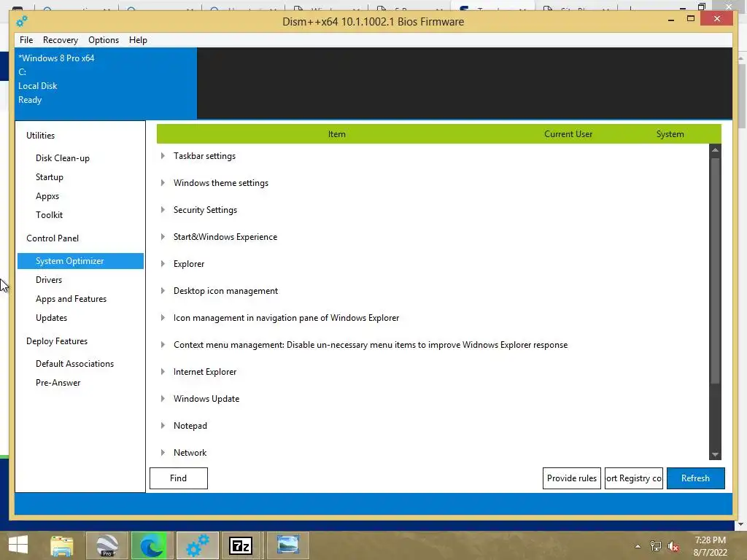Expand Internet Explorer group
The width and height of the screenshot is (747, 560).
[x=163, y=371]
